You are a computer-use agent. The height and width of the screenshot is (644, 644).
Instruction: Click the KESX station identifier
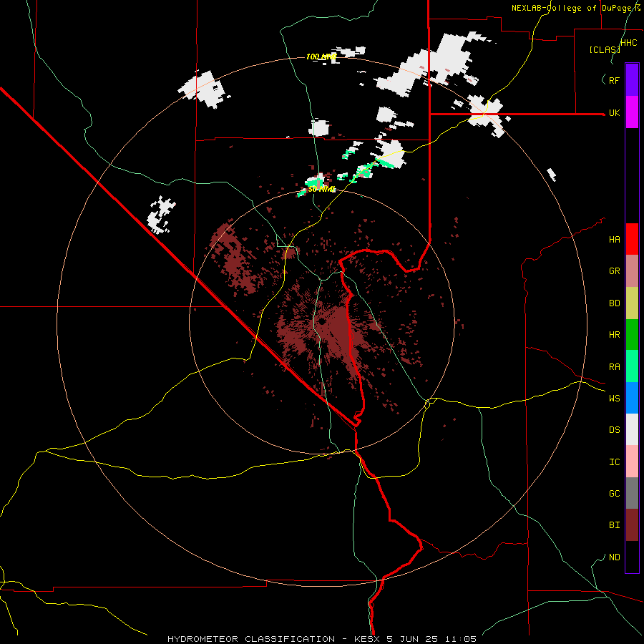click(367, 639)
